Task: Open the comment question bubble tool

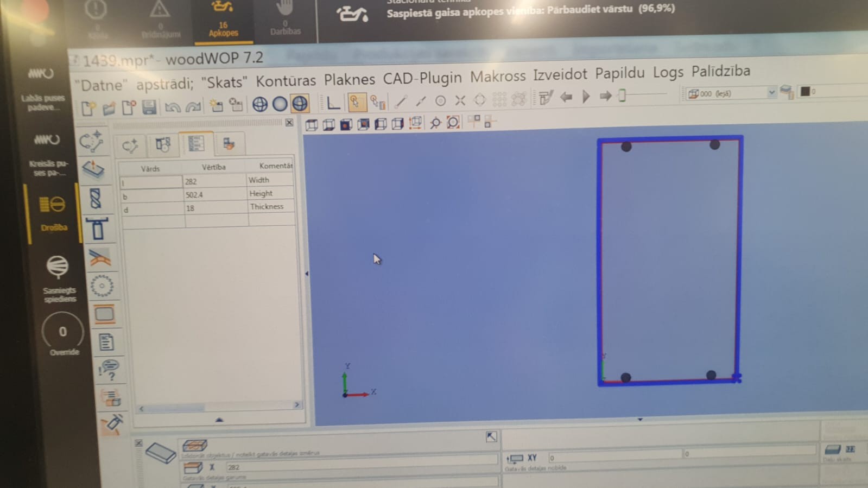Action: point(109,370)
